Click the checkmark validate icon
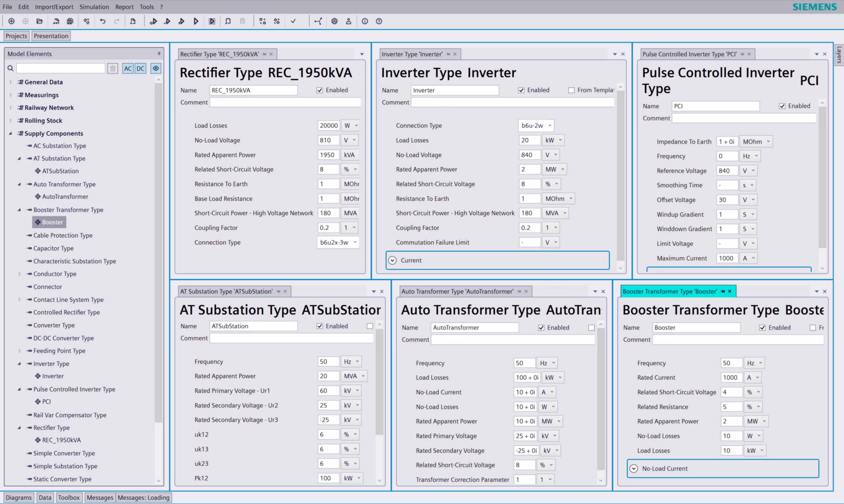The image size is (844, 504). (x=293, y=21)
